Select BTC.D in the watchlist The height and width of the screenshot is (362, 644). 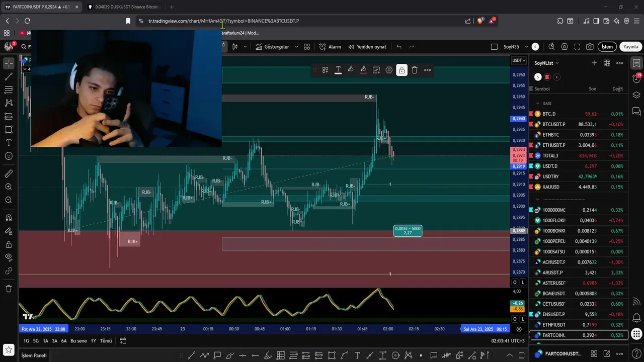[579, 114]
